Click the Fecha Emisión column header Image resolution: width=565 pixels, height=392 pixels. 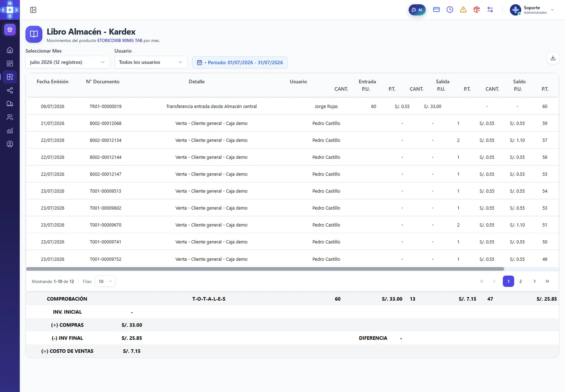[53, 82]
